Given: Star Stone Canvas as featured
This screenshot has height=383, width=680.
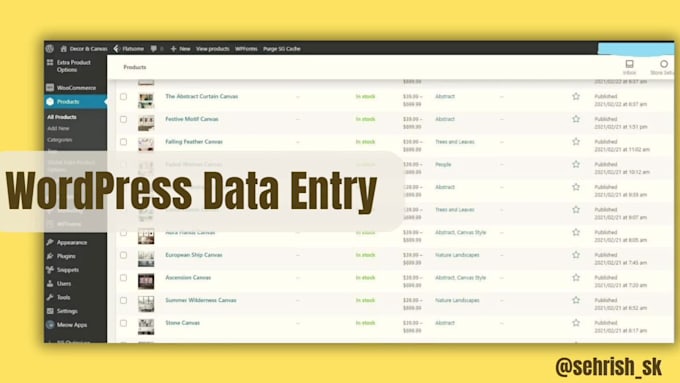Looking at the screenshot, I should tap(576, 323).
